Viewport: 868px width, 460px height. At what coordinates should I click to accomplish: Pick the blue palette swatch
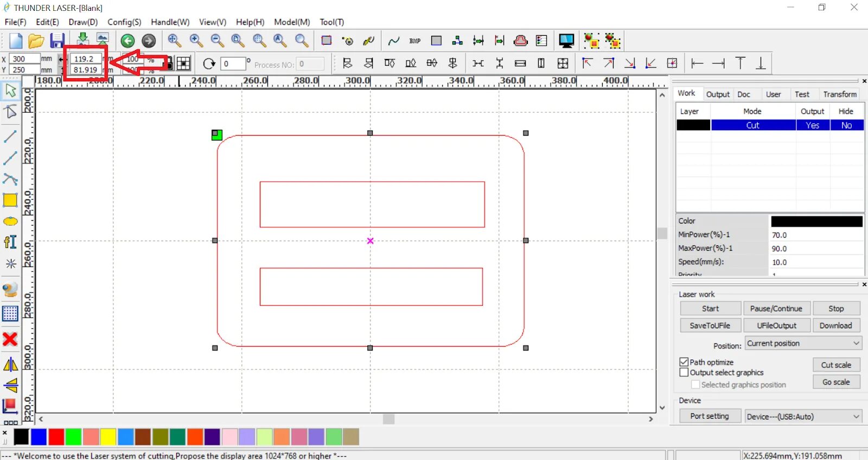(x=39, y=437)
